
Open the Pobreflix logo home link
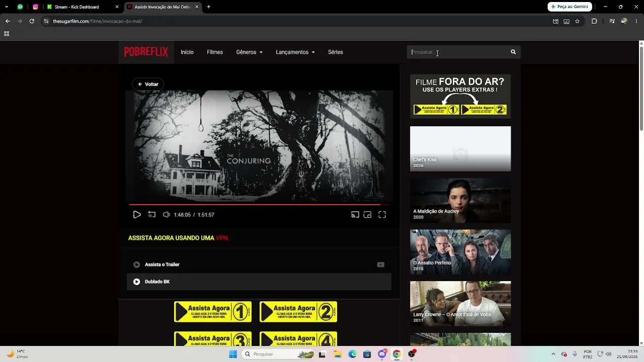(x=146, y=52)
